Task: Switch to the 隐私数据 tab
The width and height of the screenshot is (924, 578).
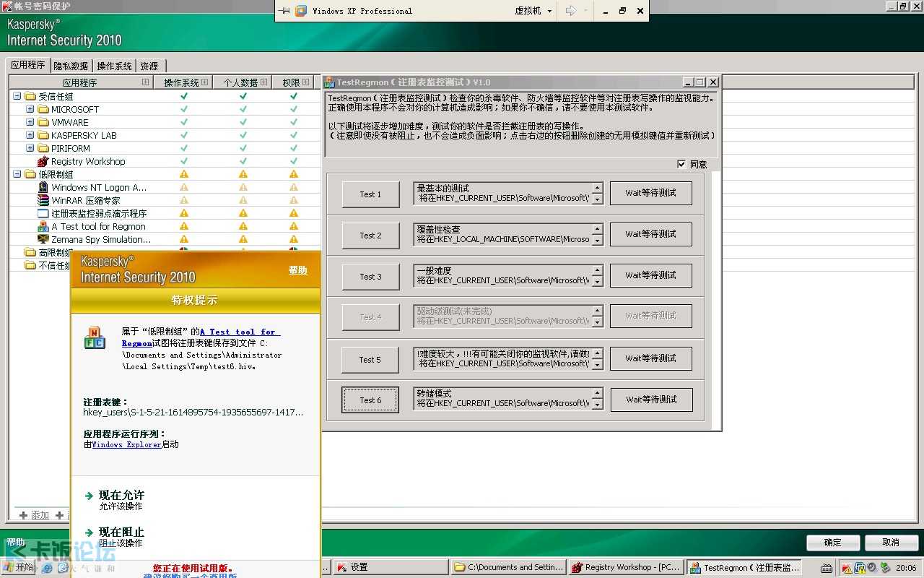Action: click(x=71, y=66)
